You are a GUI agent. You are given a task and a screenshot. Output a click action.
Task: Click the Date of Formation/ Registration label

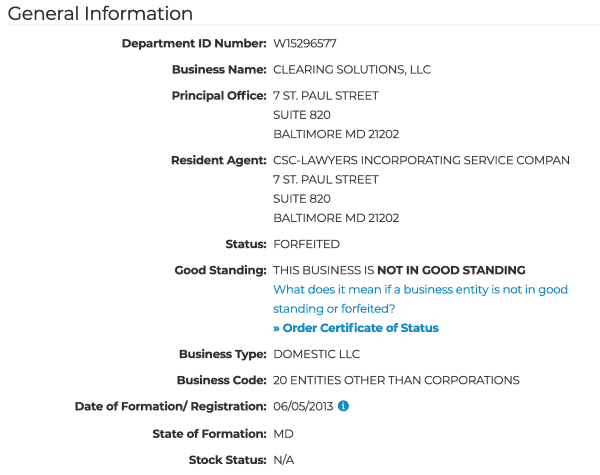pyautogui.click(x=171, y=406)
